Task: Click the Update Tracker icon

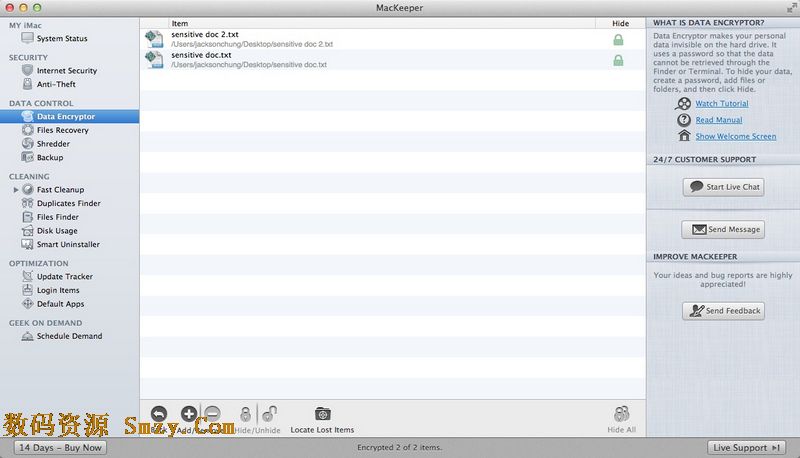Action: pos(28,276)
